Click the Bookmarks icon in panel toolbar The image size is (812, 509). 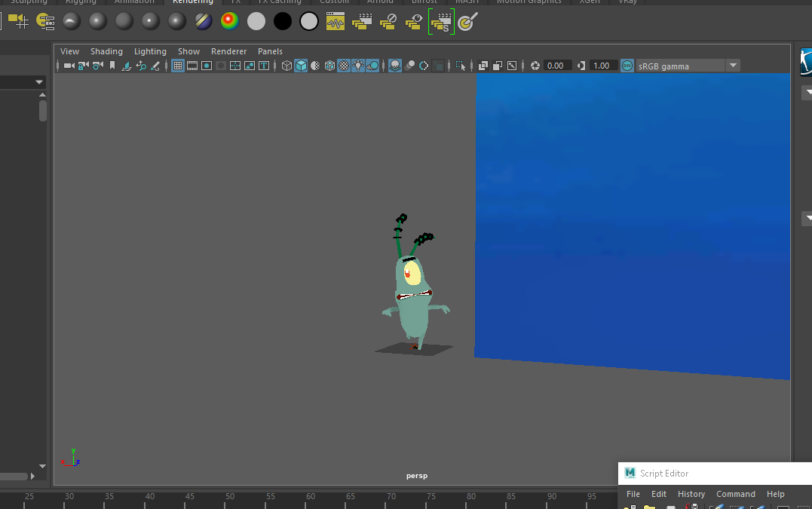coord(112,66)
